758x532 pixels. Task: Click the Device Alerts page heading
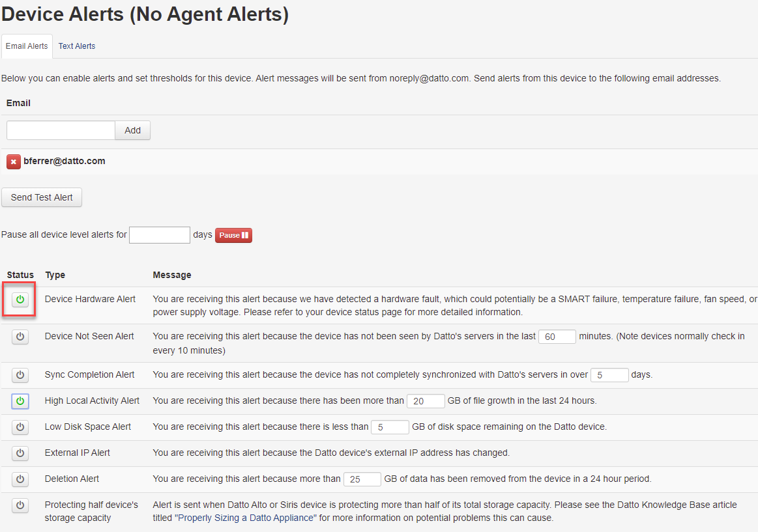pyautogui.click(x=145, y=14)
